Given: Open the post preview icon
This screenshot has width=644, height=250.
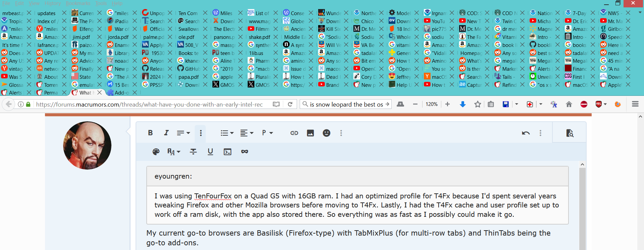Looking at the screenshot, I should pos(570,133).
